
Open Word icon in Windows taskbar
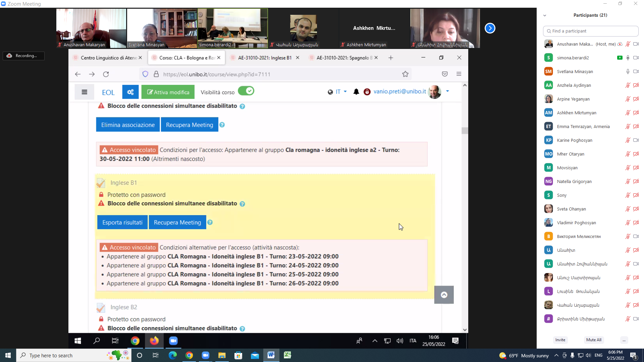coord(271,355)
